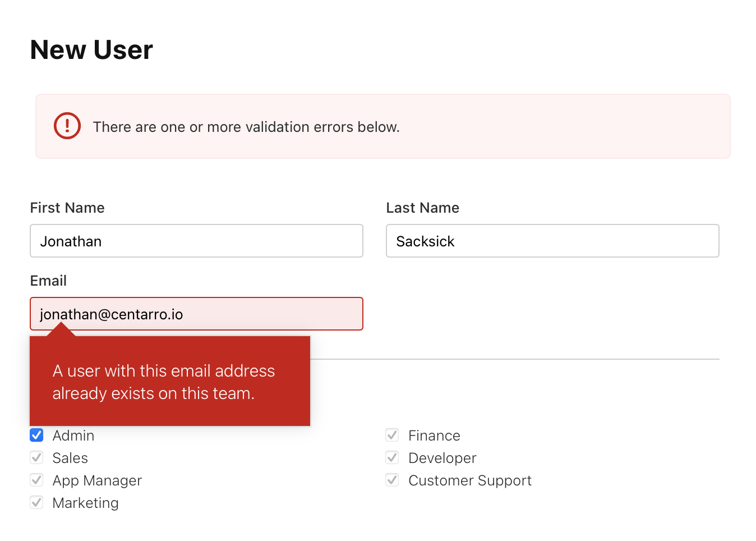
Task: Enable the Developer role checkbox
Action: click(x=392, y=457)
